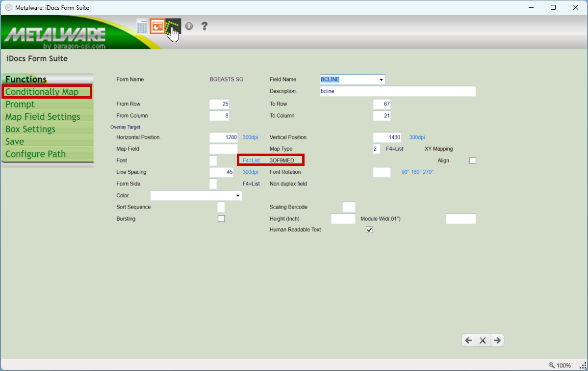Minimize the iDocs Form Suite window
This screenshot has width=588, height=371.
(x=531, y=7)
